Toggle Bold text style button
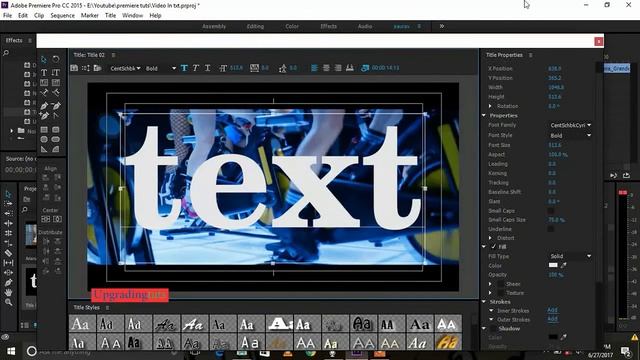640x360 pixels. pyautogui.click(x=184, y=68)
